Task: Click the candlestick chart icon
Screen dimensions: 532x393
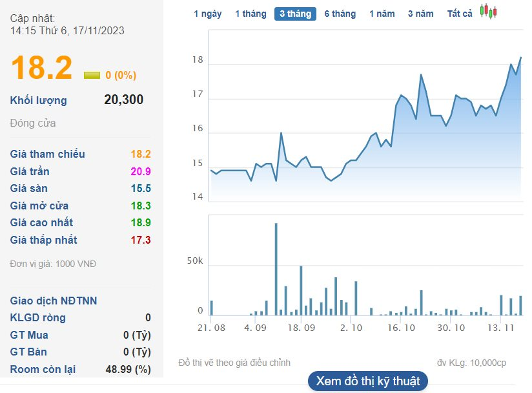Action: 489,12
